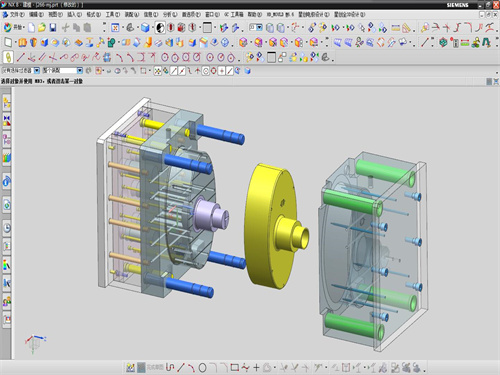Toggle the midpoint snap option in the selection bar
The image size is (500, 375).
click(182, 71)
